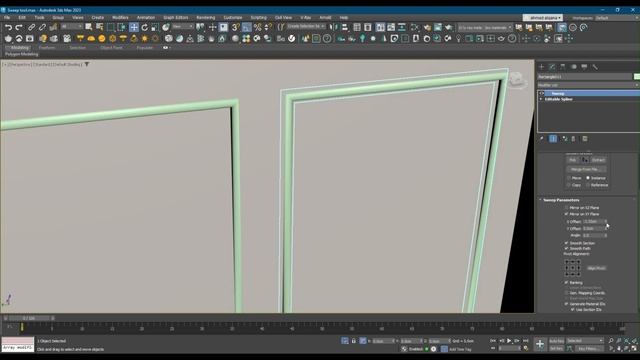Activate Select and Move tool
Image resolution: width=640 pixels, height=360 pixels.
[133, 27]
